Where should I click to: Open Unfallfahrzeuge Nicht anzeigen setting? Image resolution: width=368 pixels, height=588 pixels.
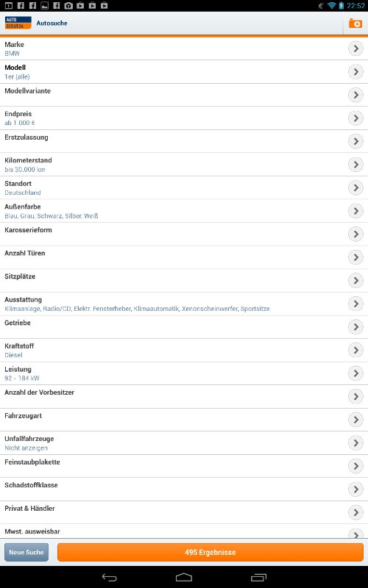[184, 443]
